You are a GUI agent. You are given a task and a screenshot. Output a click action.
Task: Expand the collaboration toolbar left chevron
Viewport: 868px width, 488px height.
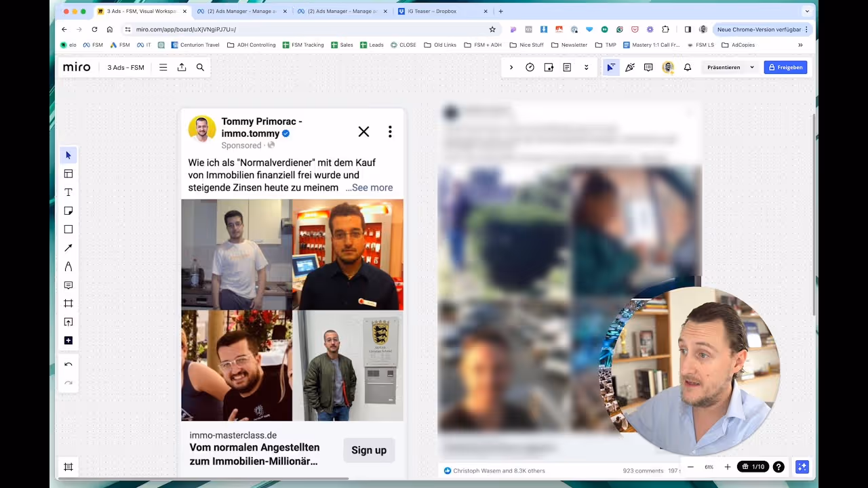[511, 67]
